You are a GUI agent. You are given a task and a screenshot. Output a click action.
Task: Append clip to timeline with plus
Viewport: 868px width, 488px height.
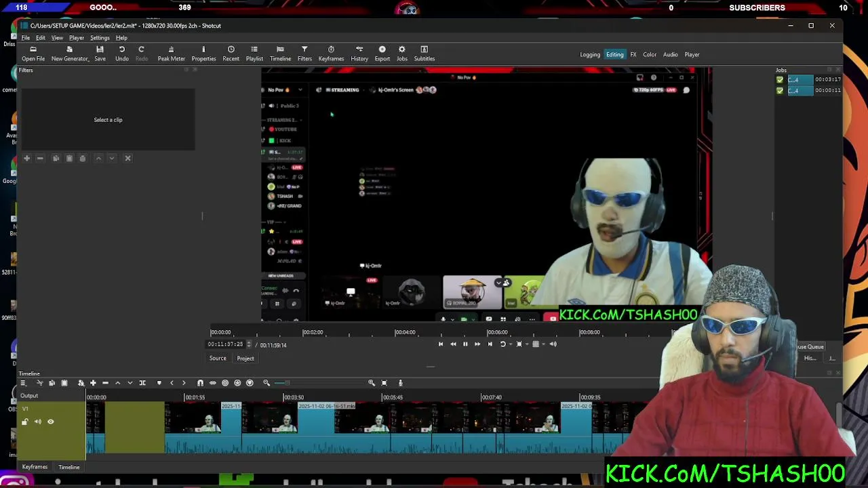(93, 384)
